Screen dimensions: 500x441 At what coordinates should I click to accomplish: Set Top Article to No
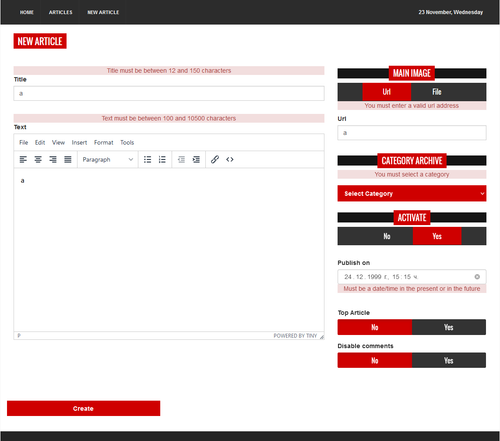(375, 327)
